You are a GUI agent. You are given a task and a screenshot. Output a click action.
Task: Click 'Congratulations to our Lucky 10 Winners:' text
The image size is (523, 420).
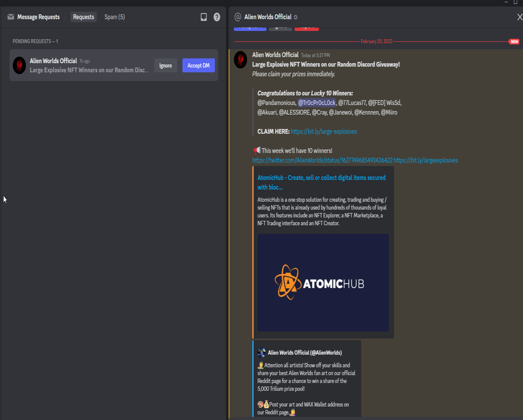(x=305, y=93)
